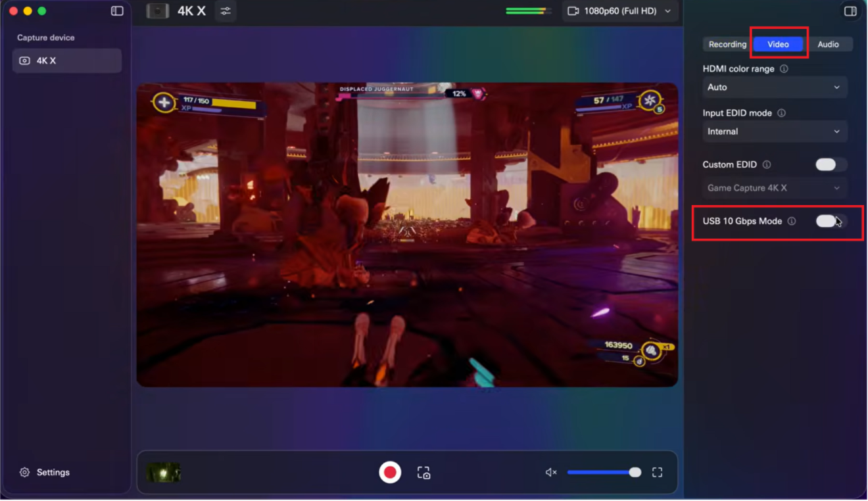Show info for Custom EDID
868x501 pixels.
point(767,165)
